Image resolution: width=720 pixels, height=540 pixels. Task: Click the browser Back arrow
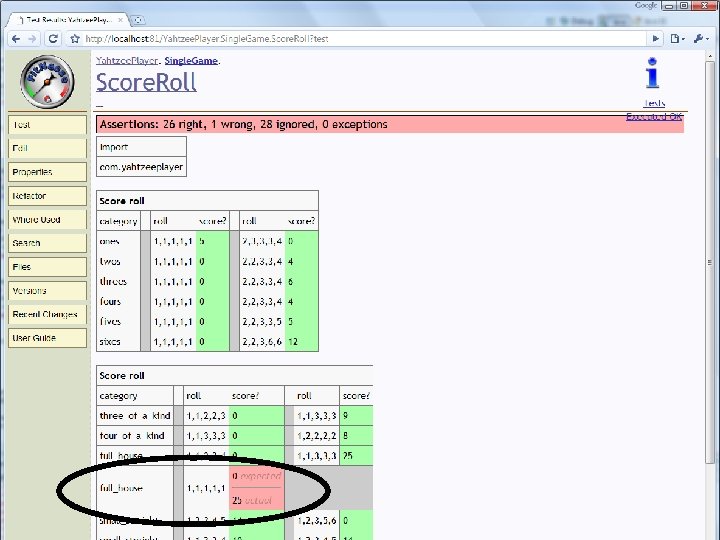[16, 39]
